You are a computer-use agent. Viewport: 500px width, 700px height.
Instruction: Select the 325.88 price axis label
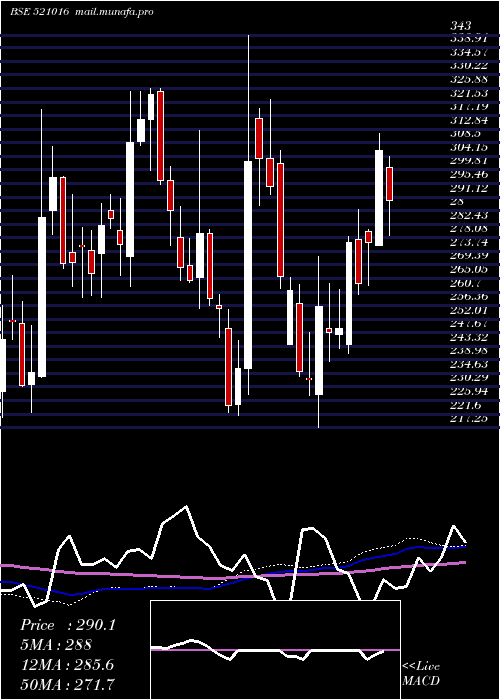[469, 79]
